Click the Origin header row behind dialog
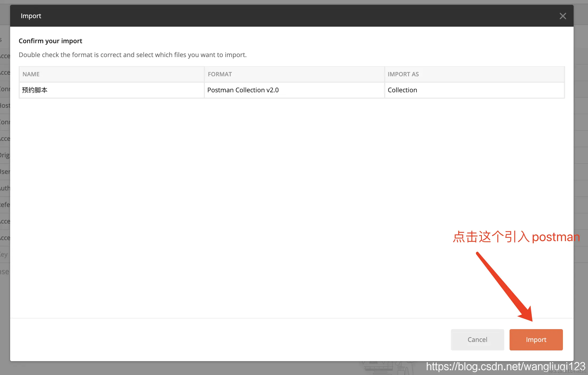This screenshot has width=588, height=375. [5, 155]
